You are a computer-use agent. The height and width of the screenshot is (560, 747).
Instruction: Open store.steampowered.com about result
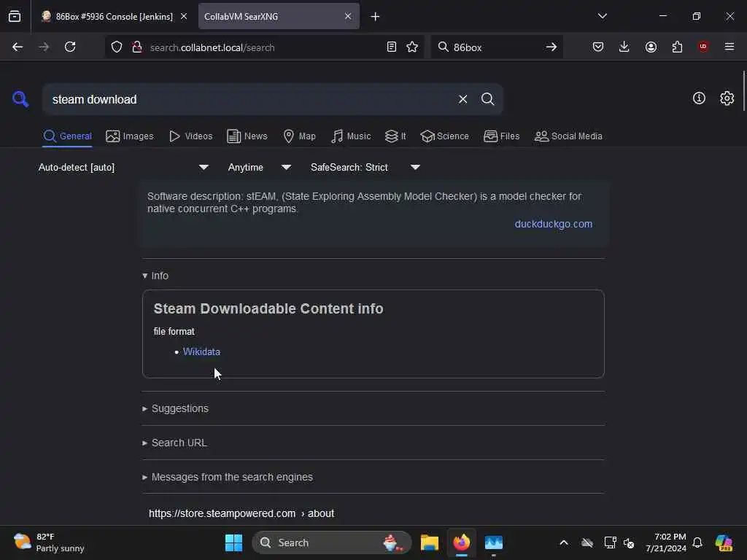pyautogui.click(x=241, y=513)
